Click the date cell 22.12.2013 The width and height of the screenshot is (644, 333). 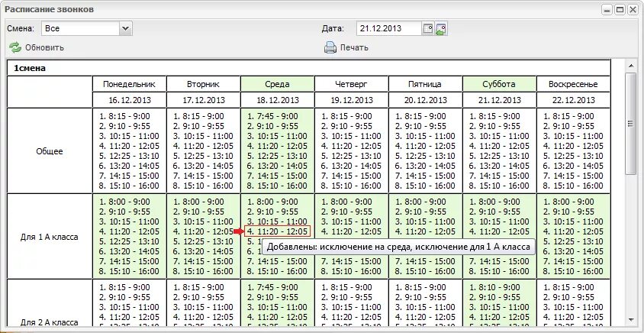pos(573,100)
